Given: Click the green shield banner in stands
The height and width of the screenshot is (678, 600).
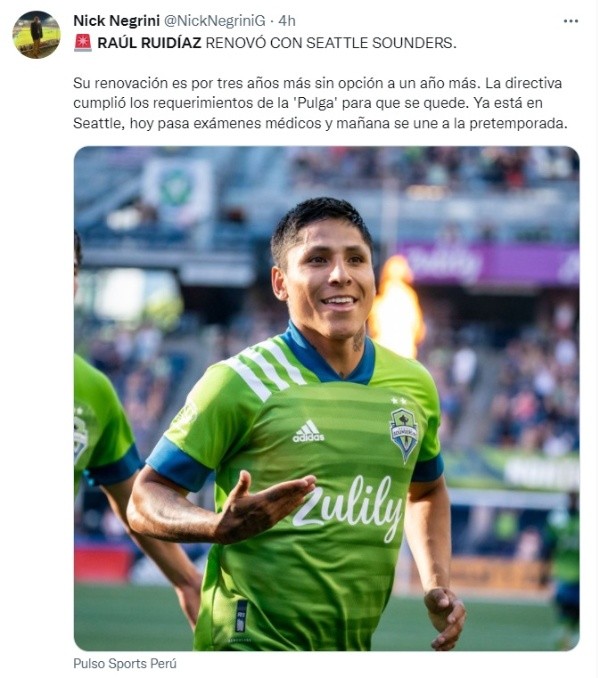Looking at the screenshot, I should (177, 191).
